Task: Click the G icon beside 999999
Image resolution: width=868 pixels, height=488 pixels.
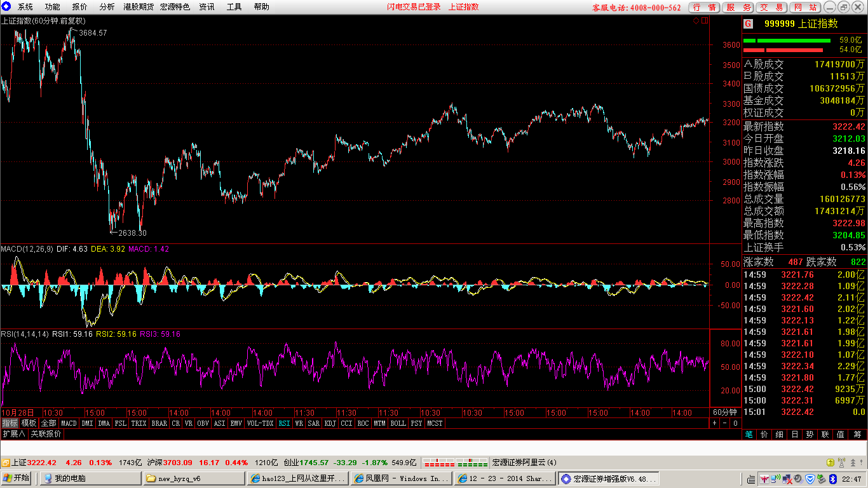Action: [748, 24]
